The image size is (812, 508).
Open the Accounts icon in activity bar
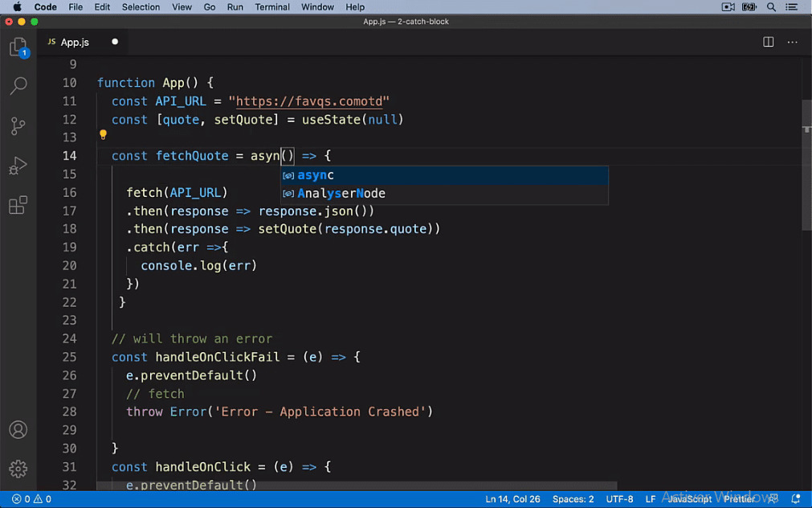tap(18, 430)
